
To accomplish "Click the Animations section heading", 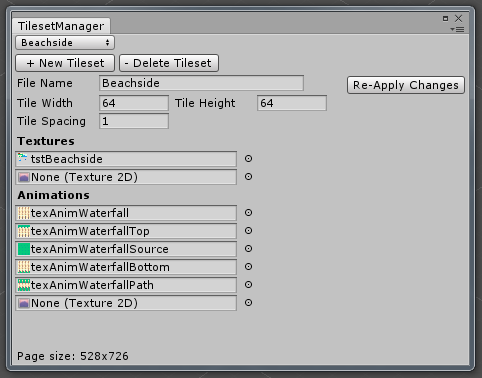I will [x=53, y=195].
